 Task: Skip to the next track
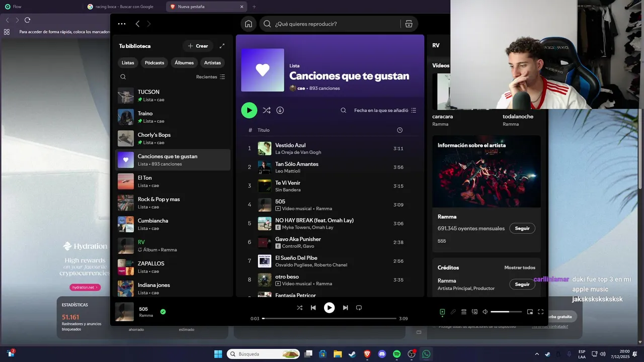pos(345,308)
